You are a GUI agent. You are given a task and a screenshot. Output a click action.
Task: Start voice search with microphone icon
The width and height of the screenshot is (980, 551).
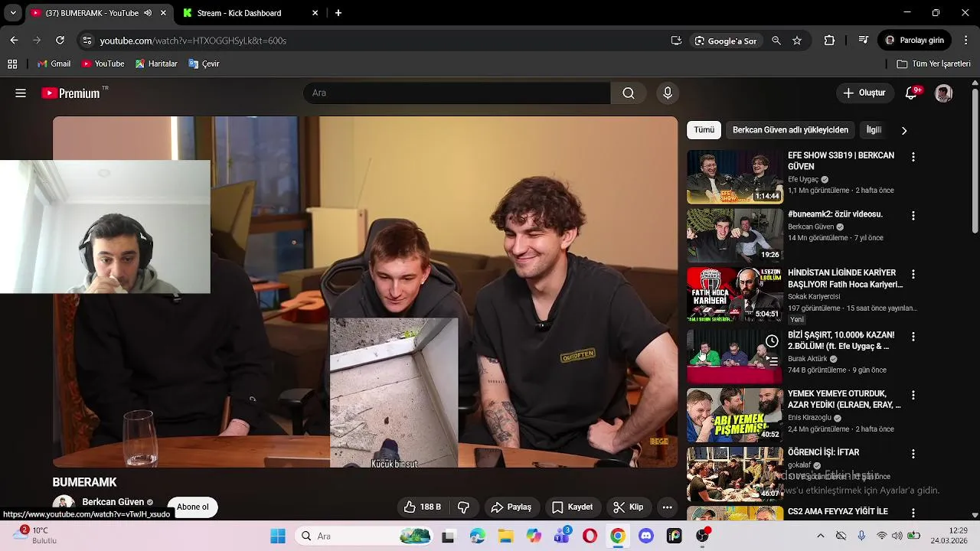click(x=668, y=93)
